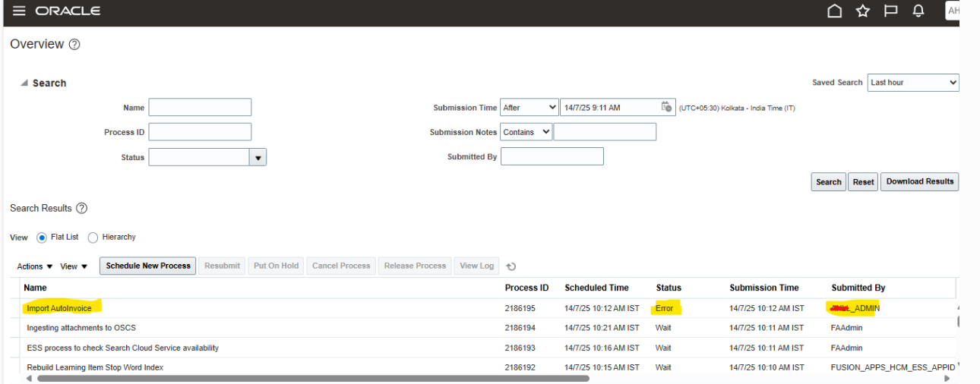980x384 pixels.
Task: Open Submission Notes Contains dropdown
Action: pyautogui.click(x=526, y=132)
